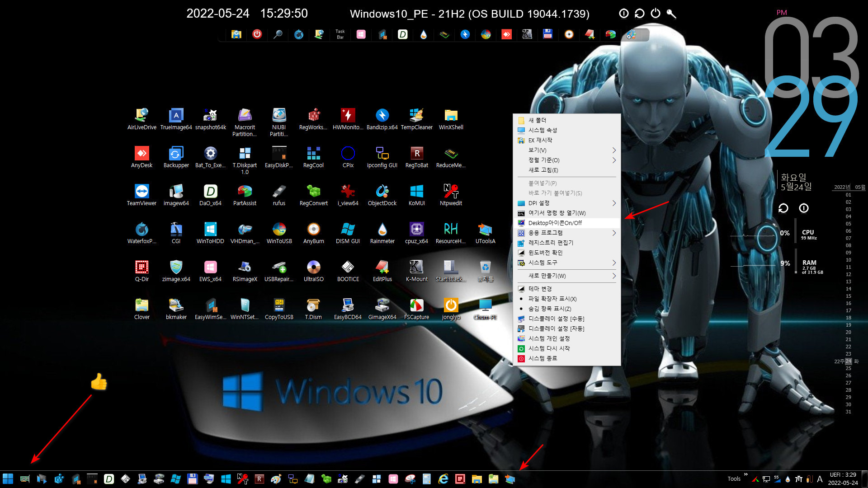
Task: Launch HWMonitor desktop icon
Action: click(x=348, y=119)
